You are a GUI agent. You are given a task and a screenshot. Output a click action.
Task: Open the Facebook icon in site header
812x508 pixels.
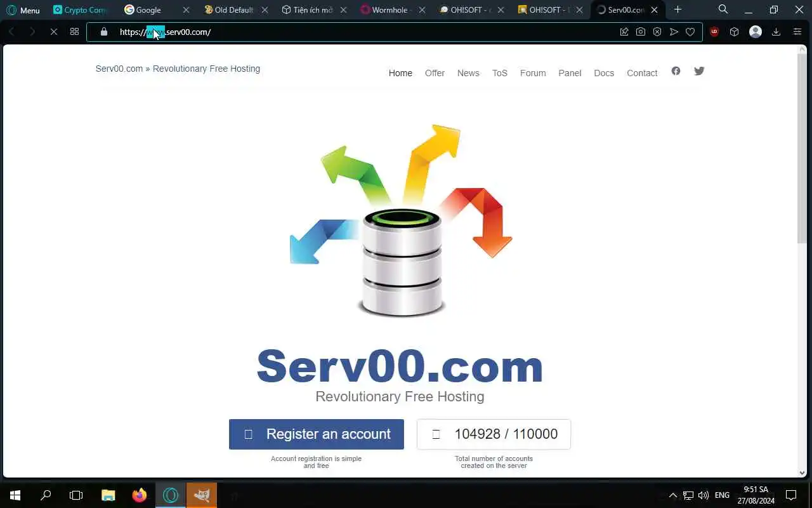point(676,71)
